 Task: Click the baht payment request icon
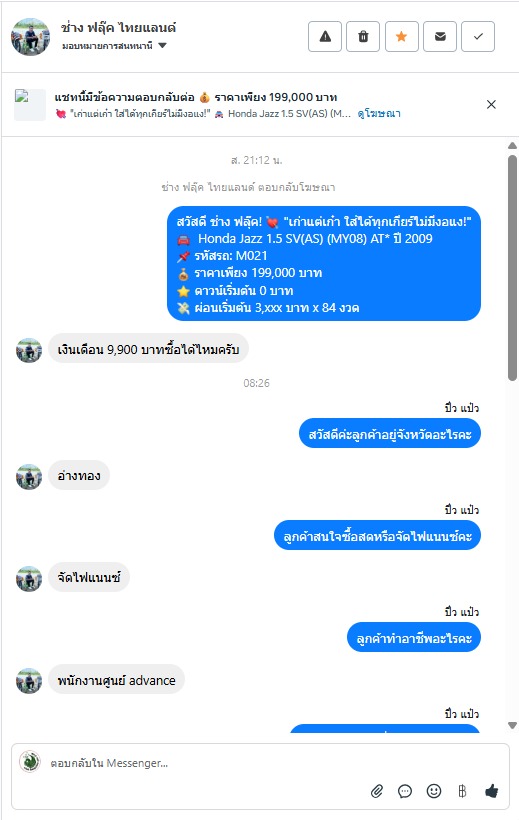pos(462,791)
